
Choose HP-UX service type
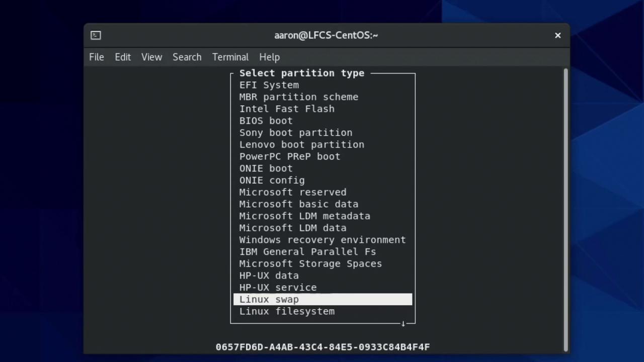point(278,288)
